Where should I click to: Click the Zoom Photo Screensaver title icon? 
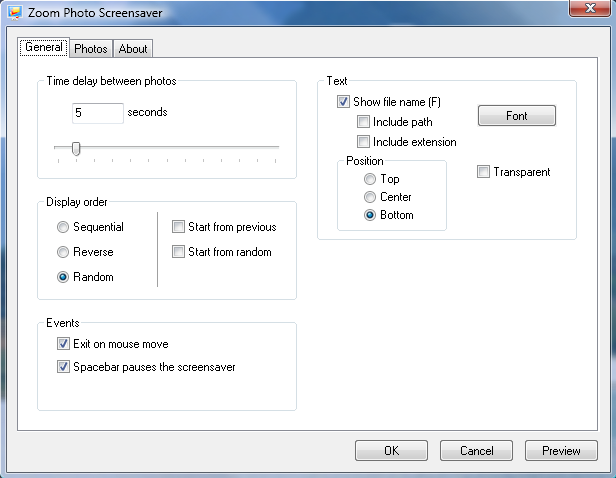[15, 13]
